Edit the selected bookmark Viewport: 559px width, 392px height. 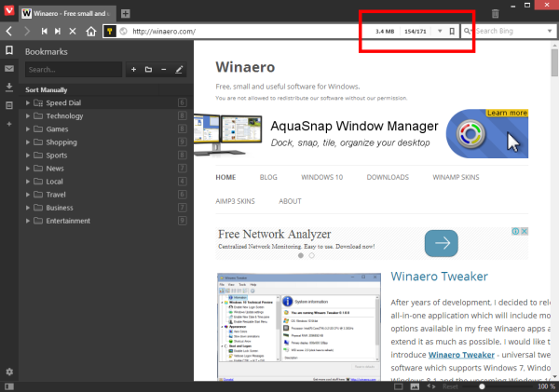(179, 70)
